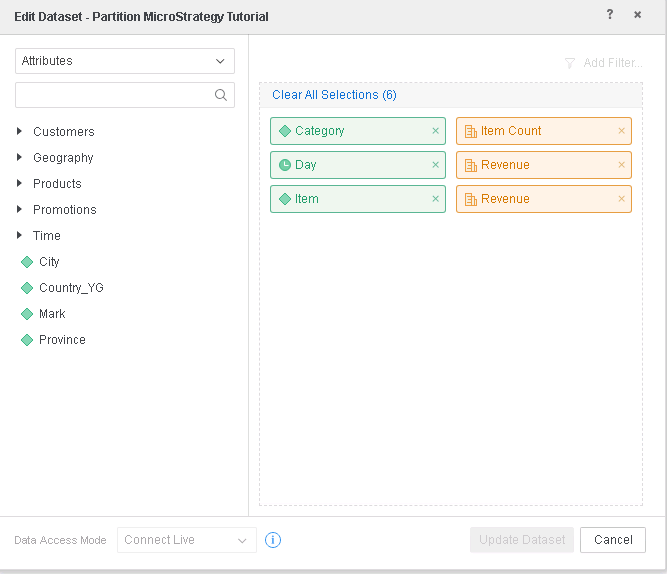
Task: Select the City attribute
Action: 49,262
